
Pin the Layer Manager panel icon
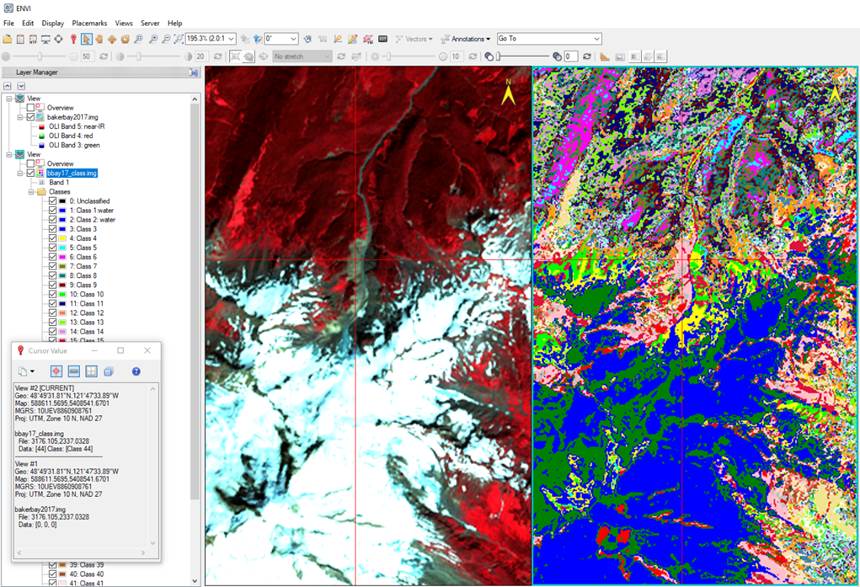pyautogui.click(x=194, y=72)
